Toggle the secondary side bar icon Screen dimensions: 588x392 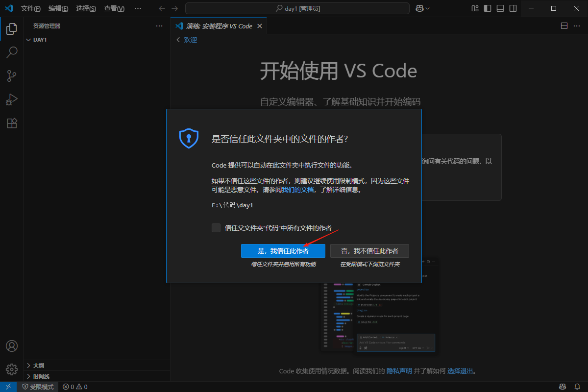pyautogui.click(x=513, y=8)
